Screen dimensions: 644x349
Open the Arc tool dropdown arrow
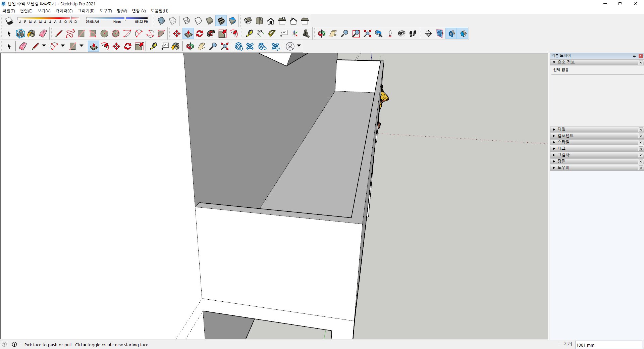63,46
